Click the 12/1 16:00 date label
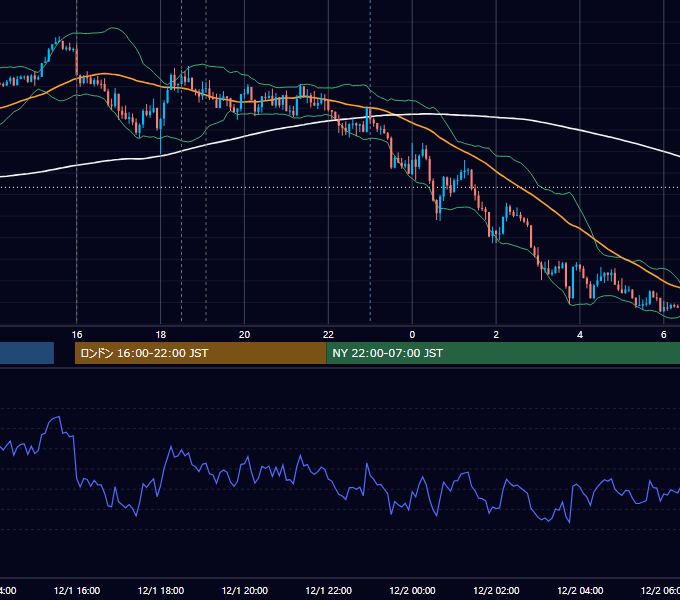This screenshot has width=680, height=600. point(77,590)
